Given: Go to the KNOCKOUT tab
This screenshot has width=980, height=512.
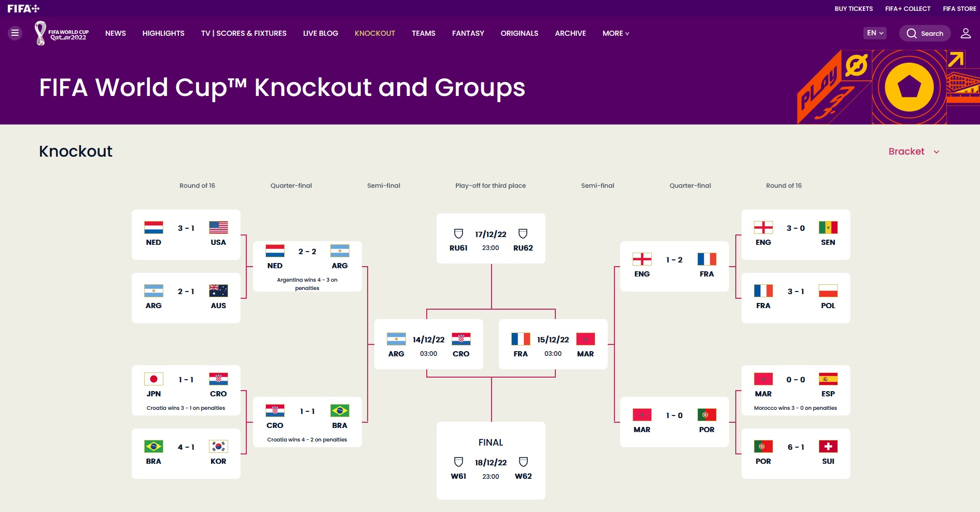Looking at the screenshot, I should pos(375,33).
